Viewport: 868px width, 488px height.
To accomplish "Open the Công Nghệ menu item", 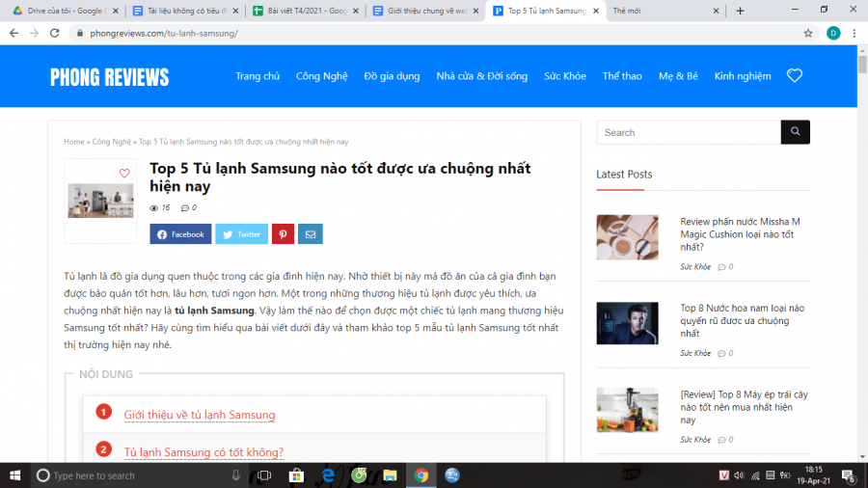I will click(x=321, y=76).
